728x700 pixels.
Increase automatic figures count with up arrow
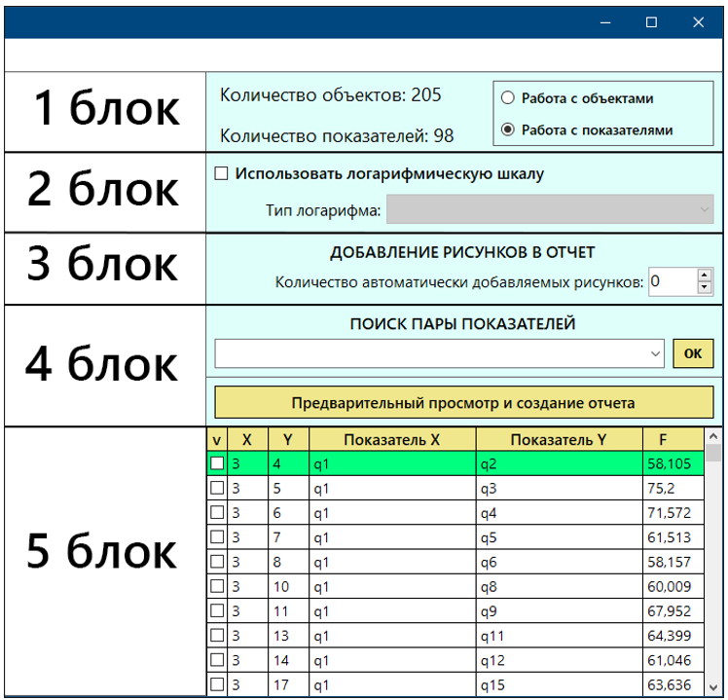[x=705, y=275]
